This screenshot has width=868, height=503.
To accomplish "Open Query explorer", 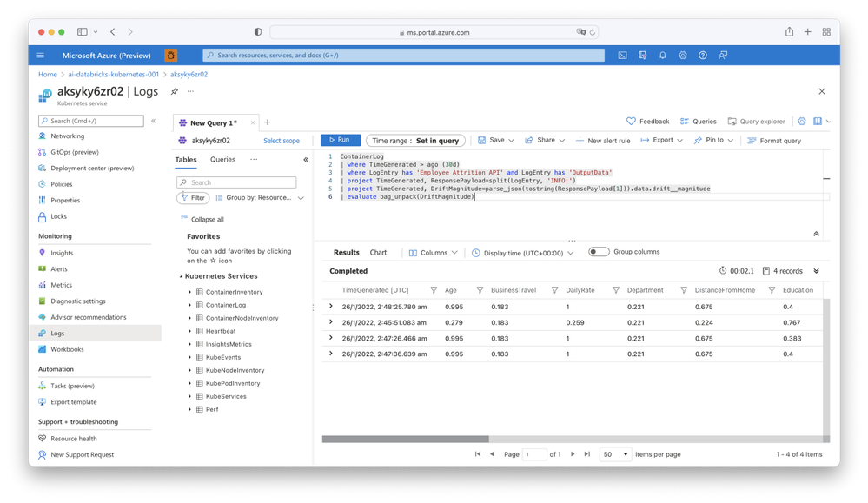I will [x=756, y=121].
